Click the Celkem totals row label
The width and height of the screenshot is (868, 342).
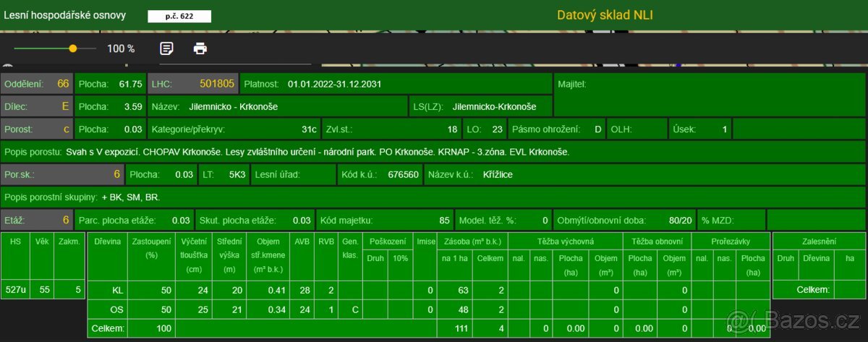[106, 329]
